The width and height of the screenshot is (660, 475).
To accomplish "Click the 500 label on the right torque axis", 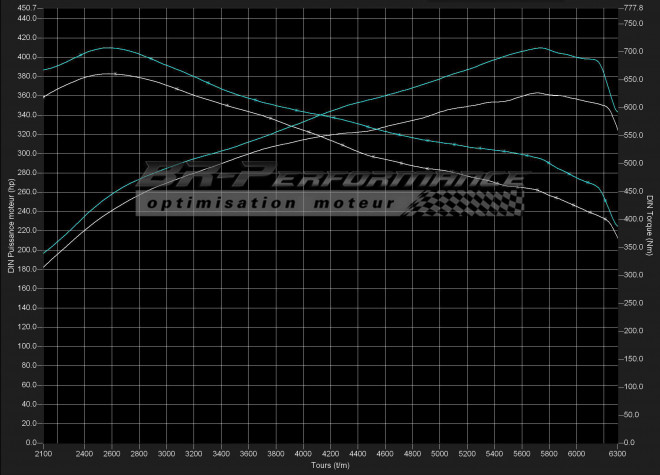I will click(x=631, y=163).
